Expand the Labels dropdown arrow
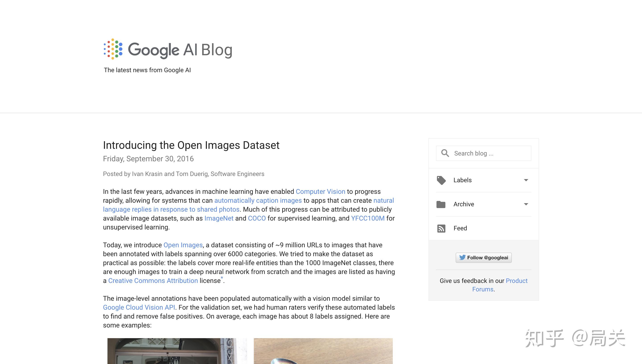Image resolution: width=642 pixels, height=364 pixels. (526, 180)
